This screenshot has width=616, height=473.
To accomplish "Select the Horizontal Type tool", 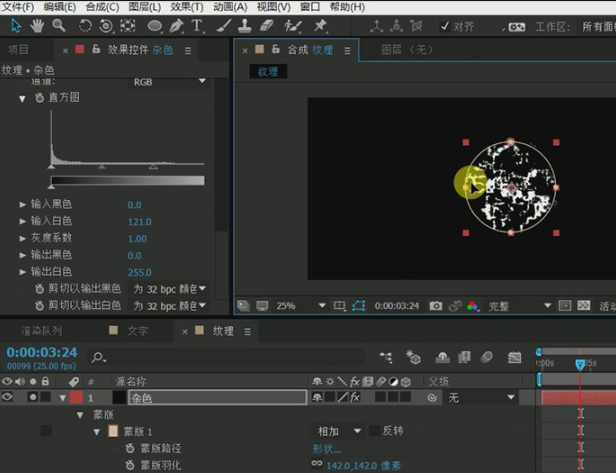I will [197, 25].
